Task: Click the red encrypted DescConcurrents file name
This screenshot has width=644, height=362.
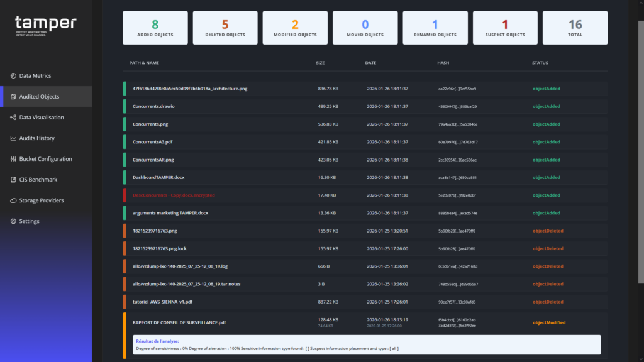Action: click(174, 195)
